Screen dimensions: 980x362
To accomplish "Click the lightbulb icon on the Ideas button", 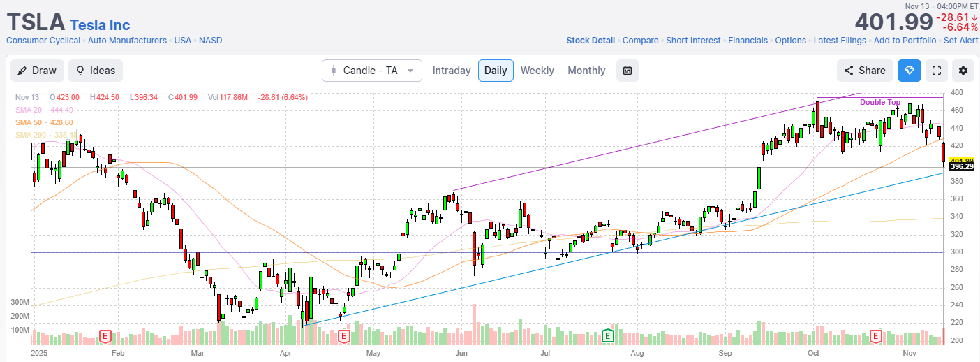I will coord(80,71).
